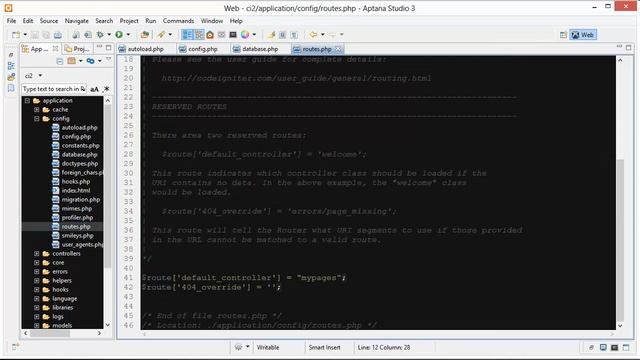Click the Open Perspective icon beside Web

(x=563, y=35)
